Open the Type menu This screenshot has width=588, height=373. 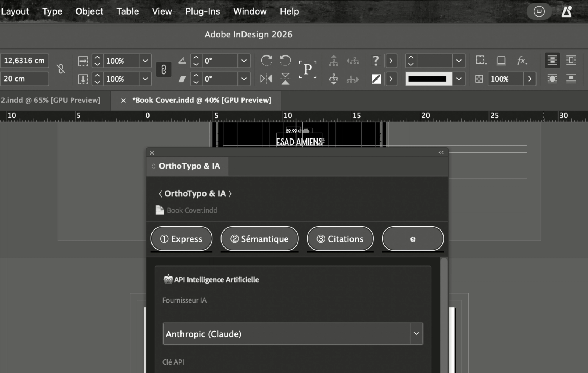pos(52,11)
